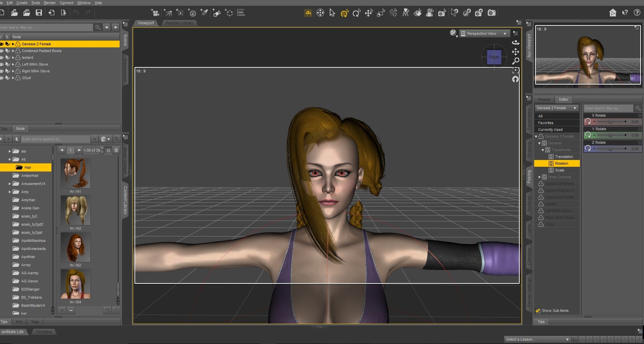Open the Render menu
The image size is (644, 344).
coord(50,3)
